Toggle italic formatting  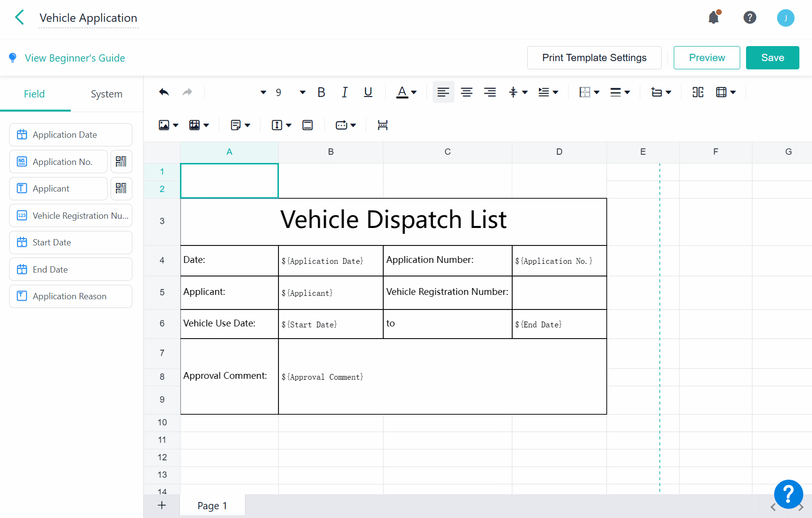tap(344, 92)
